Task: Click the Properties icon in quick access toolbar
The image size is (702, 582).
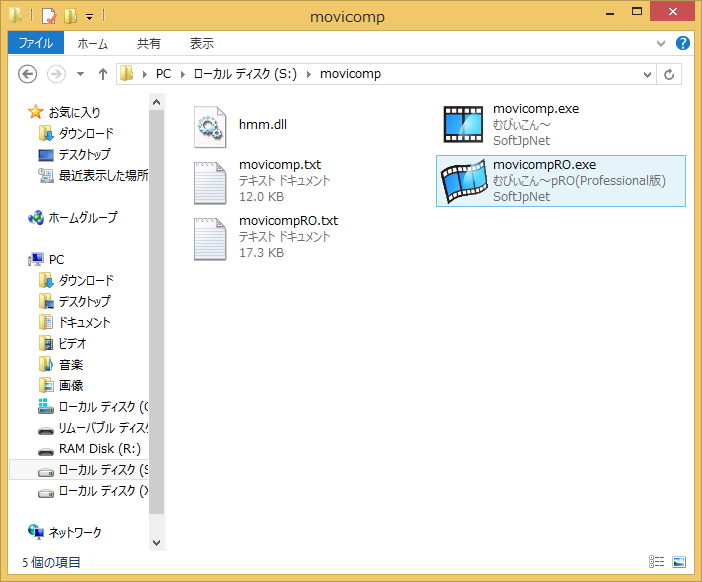Action: [49, 17]
